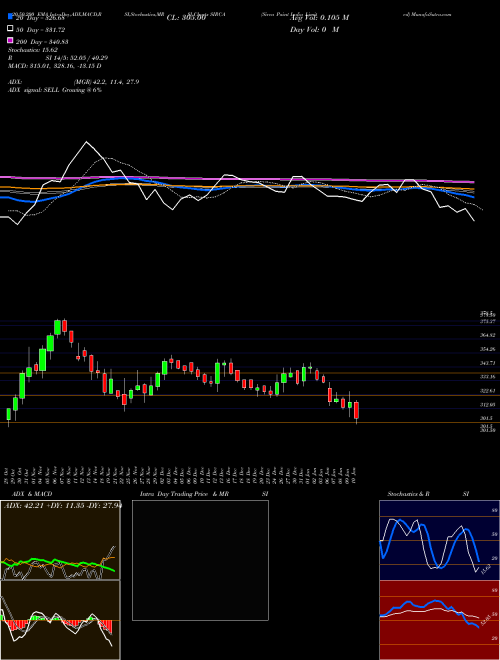Click the white 50 Day legend square
The height and width of the screenshot is (660, 500).
11,29
